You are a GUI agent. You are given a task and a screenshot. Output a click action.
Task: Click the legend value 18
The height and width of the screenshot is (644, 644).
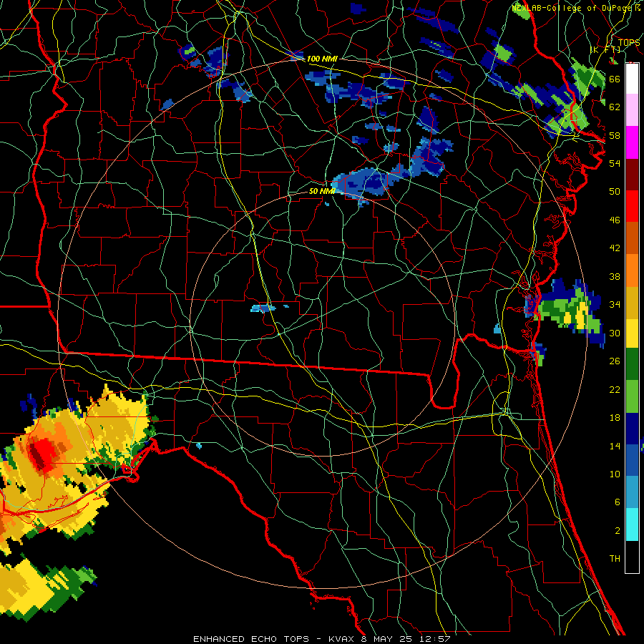click(615, 418)
